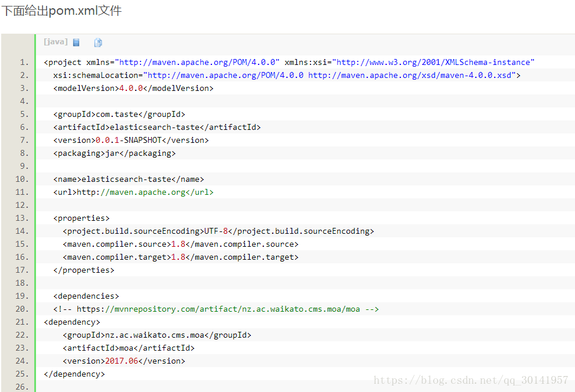Click the sourceEncoding UTF-8 line
This screenshot has height=392, width=575.
[218, 231]
